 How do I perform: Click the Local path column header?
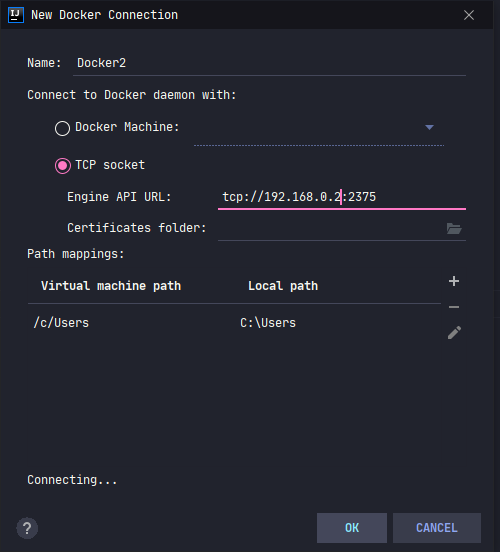(x=283, y=286)
